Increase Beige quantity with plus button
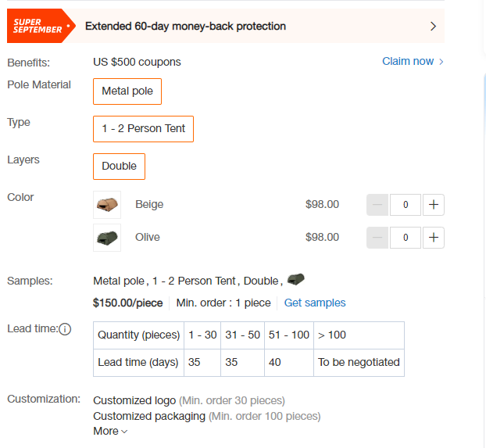486x448 pixels. (x=434, y=205)
